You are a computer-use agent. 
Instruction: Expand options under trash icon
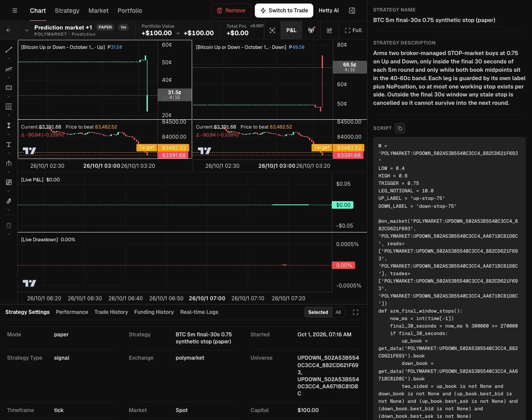click(x=9, y=234)
